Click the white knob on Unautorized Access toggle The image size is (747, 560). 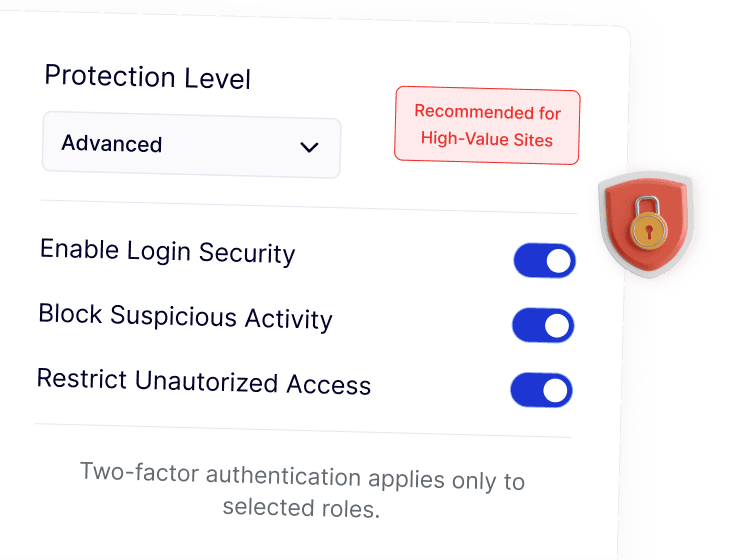tap(556, 390)
